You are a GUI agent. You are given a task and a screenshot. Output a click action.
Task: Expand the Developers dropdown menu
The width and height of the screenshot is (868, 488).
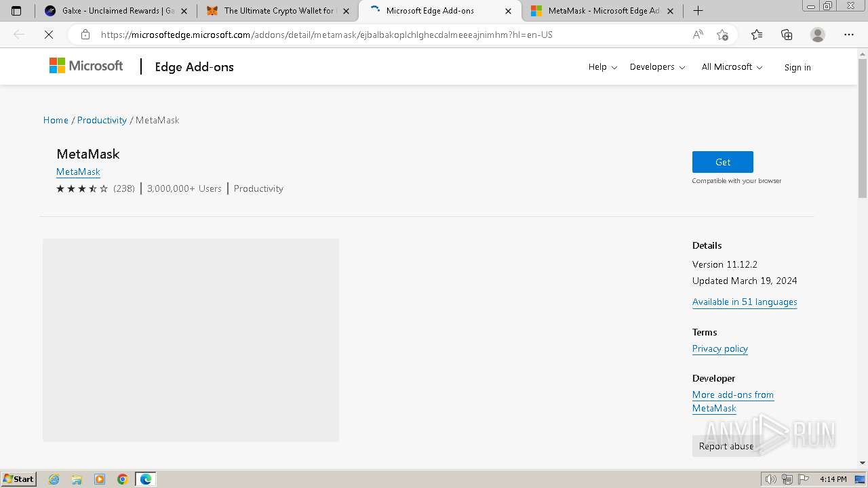click(657, 67)
